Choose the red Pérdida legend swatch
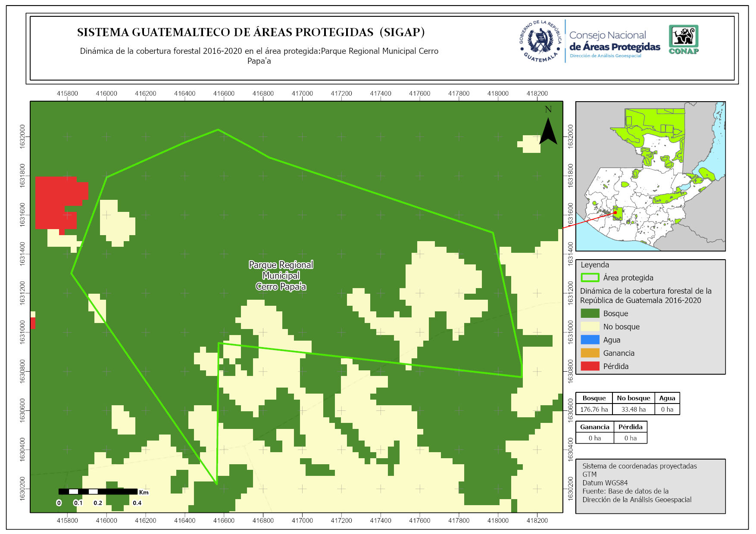 tap(590, 366)
